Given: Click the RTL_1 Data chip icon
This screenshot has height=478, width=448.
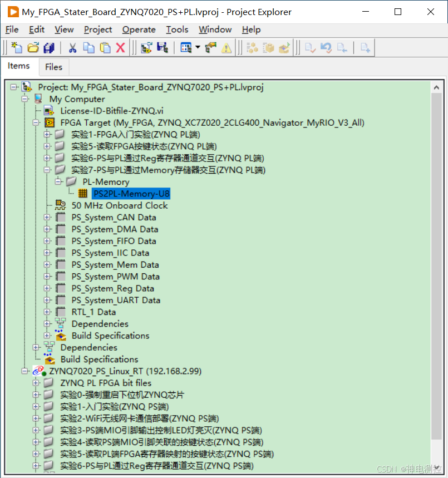Looking at the screenshot, I should [x=61, y=312].
